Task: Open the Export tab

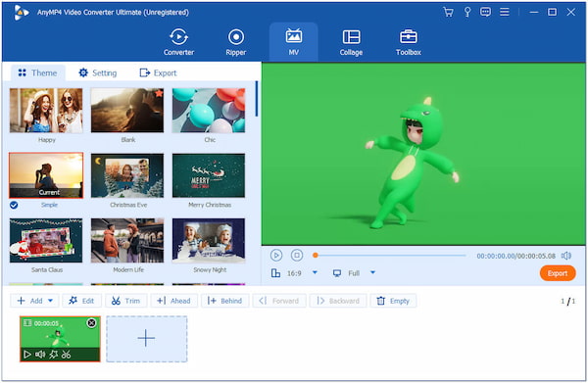Action: coord(158,72)
